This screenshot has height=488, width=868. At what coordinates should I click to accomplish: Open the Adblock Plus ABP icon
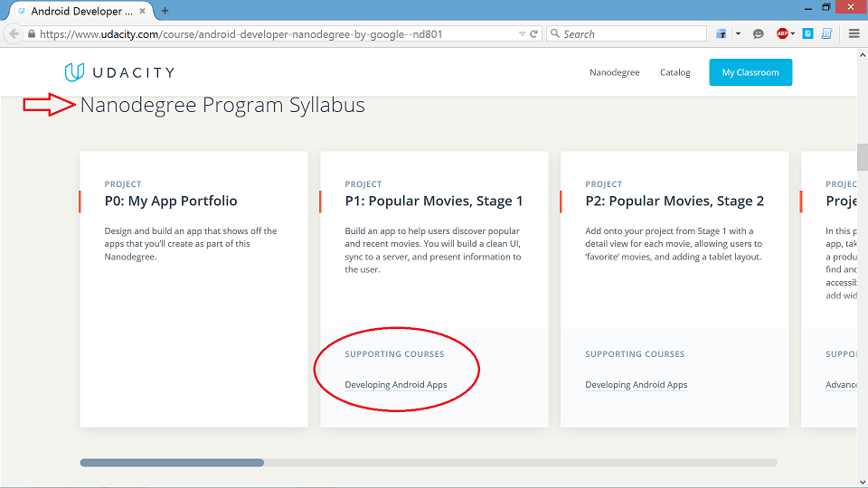pyautogui.click(x=781, y=33)
